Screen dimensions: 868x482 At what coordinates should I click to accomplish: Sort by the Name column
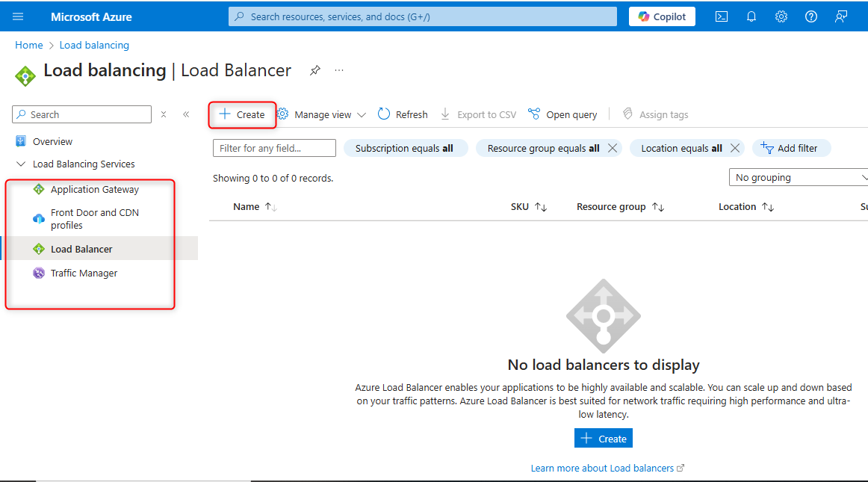coord(255,207)
